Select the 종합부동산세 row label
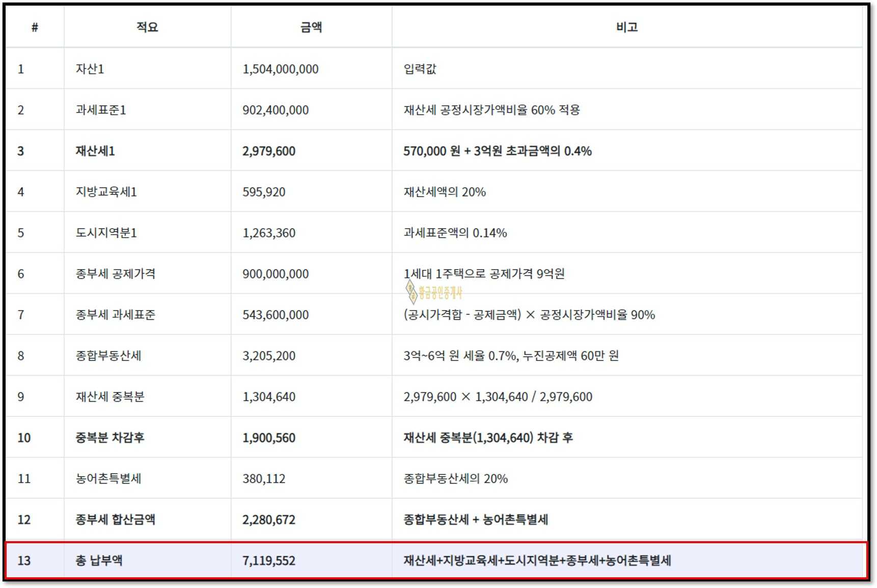The height and width of the screenshot is (588, 877). point(108,356)
